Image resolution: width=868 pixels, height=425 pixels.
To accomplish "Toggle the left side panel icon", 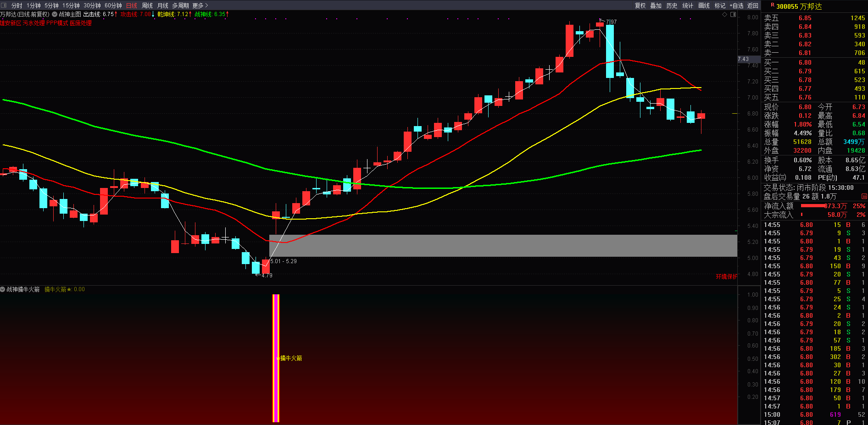I will point(4,6).
